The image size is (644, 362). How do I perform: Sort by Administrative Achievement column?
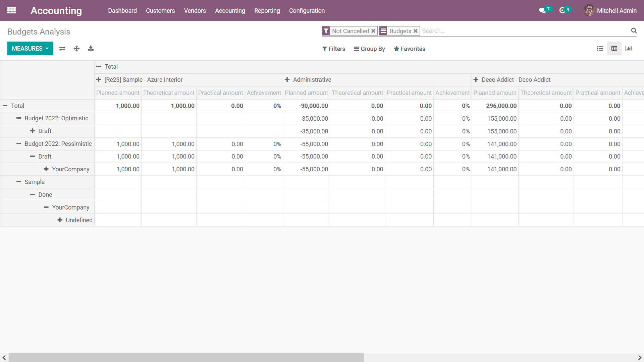point(452,93)
